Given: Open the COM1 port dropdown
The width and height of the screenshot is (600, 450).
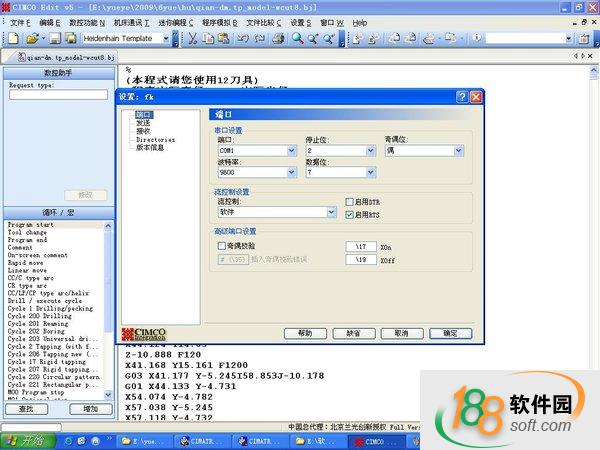Looking at the screenshot, I should click(x=291, y=150).
